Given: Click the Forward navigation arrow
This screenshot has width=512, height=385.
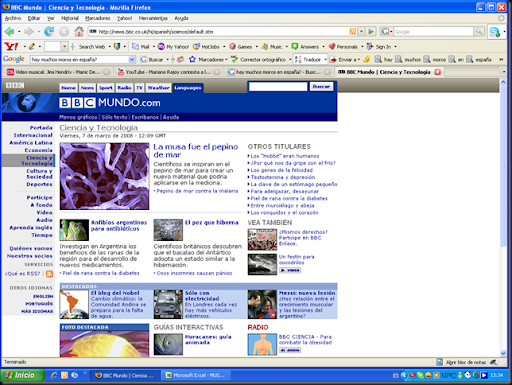Looking at the screenshot, I should point(29,32).
